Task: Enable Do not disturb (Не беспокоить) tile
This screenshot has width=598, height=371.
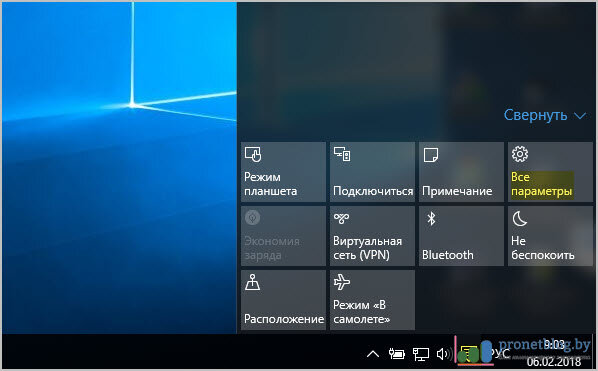Action: click(550, 236)
